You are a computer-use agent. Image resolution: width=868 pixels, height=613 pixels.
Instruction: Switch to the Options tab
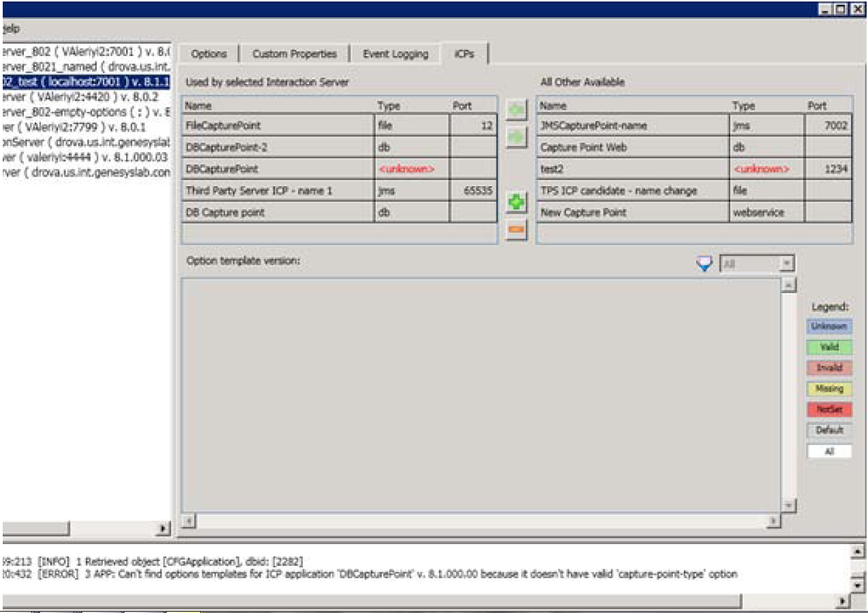point(209,54)
